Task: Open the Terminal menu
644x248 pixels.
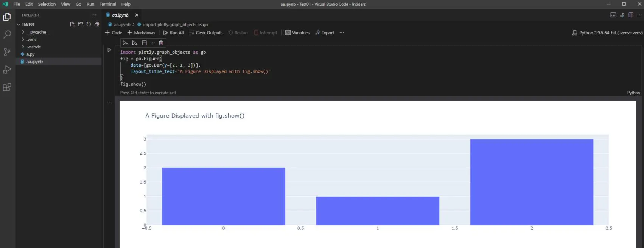Action: point(108,4)
